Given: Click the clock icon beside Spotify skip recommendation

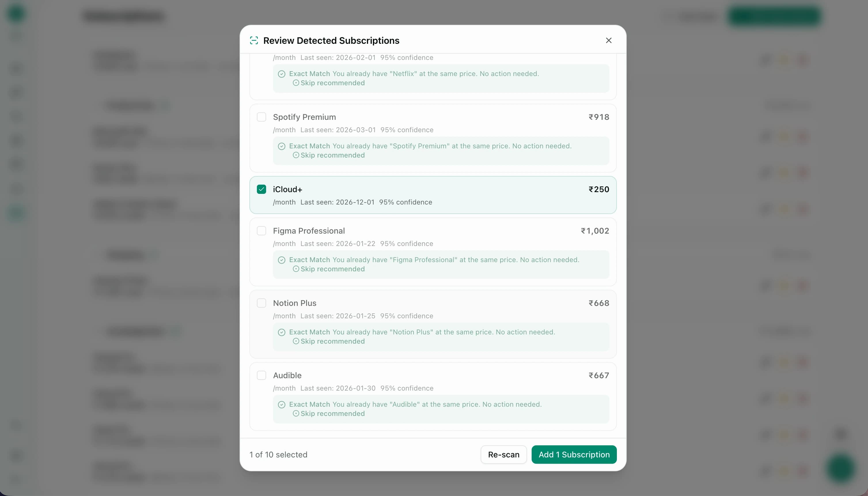Looking at the screenshot, I should 295,155.
